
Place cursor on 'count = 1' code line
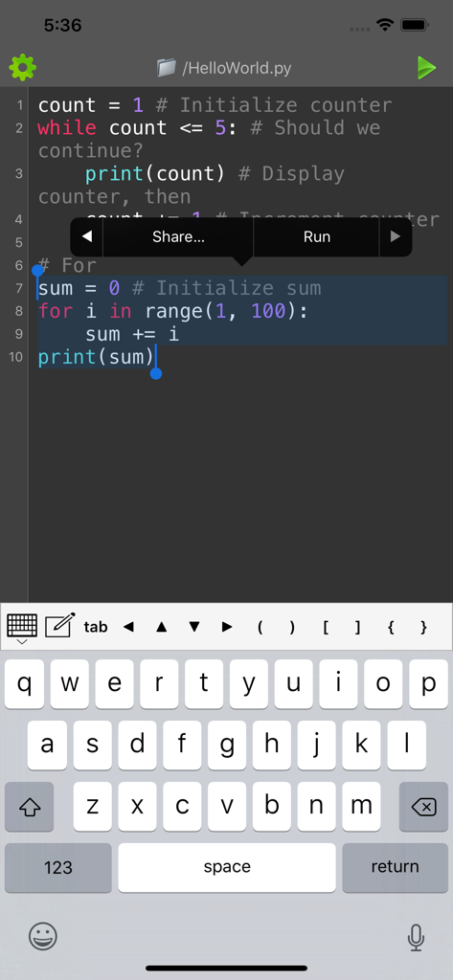click(91, 105)
